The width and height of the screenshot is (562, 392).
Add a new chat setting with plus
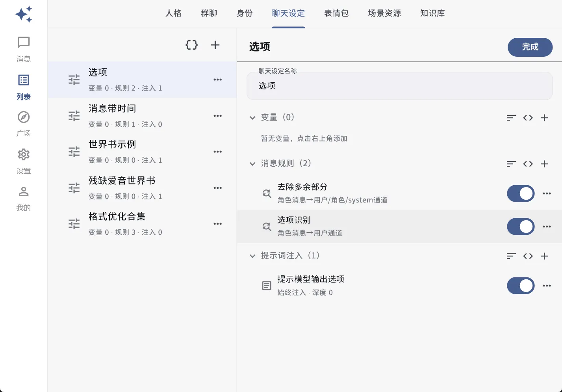click(x=215, y=45)
